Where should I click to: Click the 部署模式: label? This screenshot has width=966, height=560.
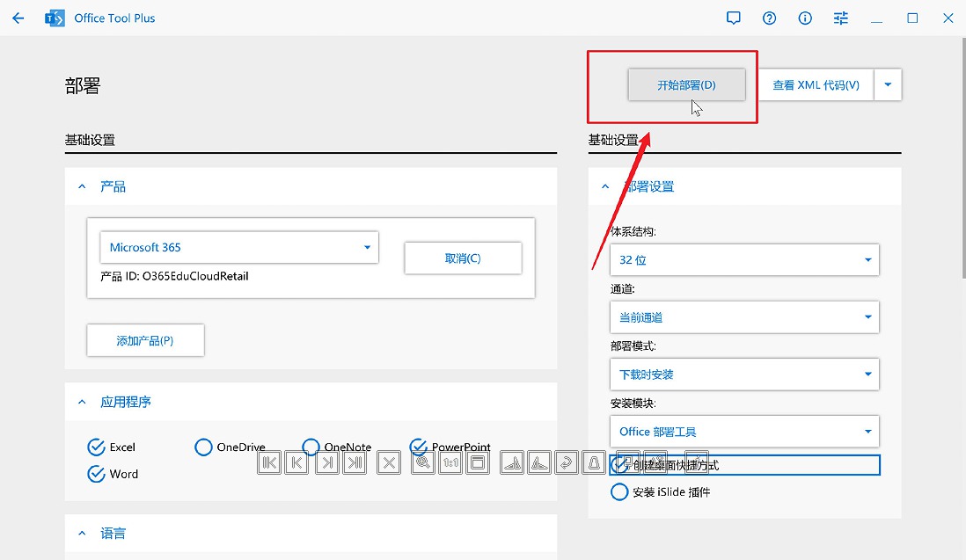(x=633, y=345)
